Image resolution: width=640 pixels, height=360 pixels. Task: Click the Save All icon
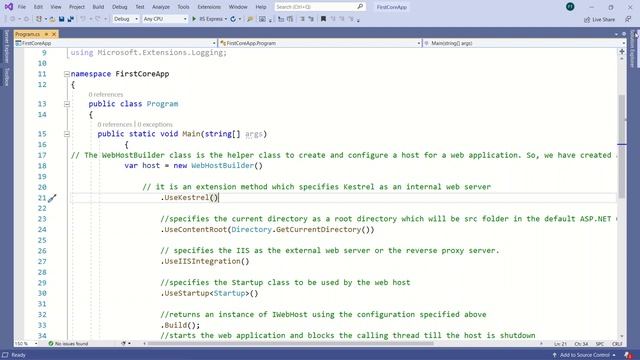(71, 19)
